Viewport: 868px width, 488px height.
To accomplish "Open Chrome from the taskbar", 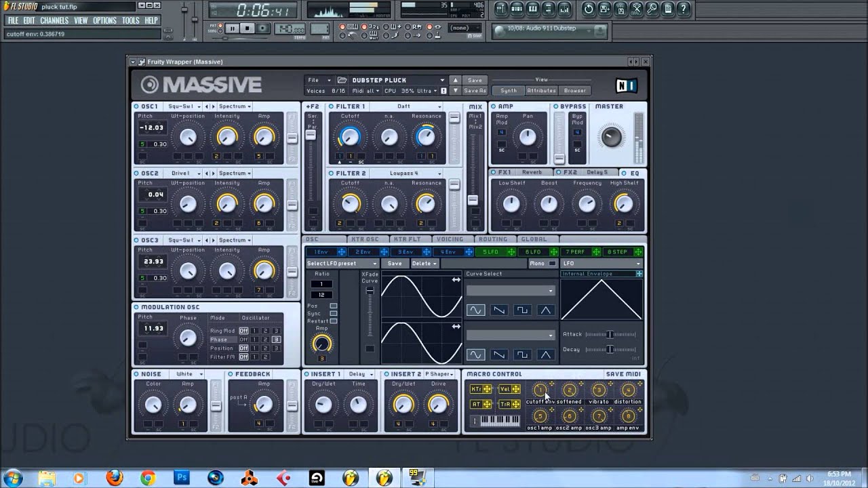I will [147, 478].
